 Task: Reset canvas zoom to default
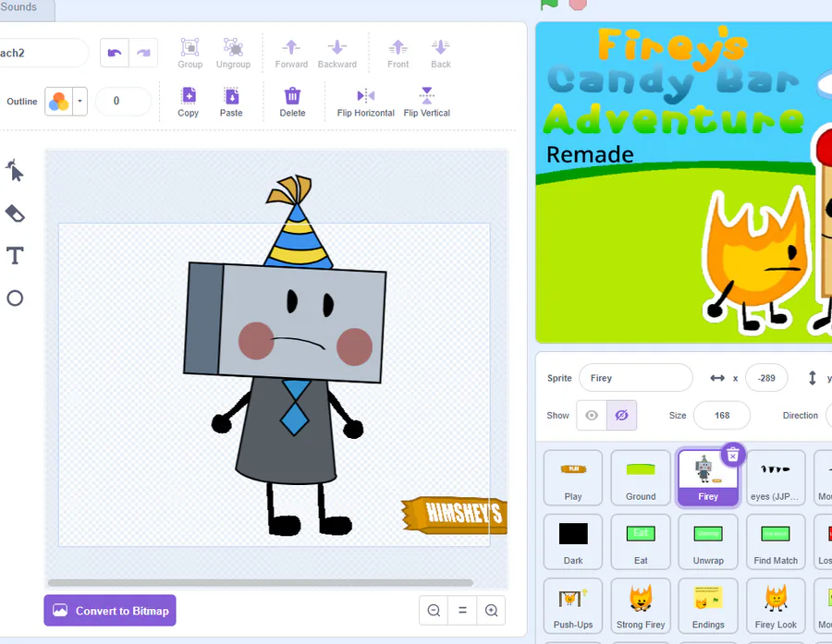click(x=462, y=611)
